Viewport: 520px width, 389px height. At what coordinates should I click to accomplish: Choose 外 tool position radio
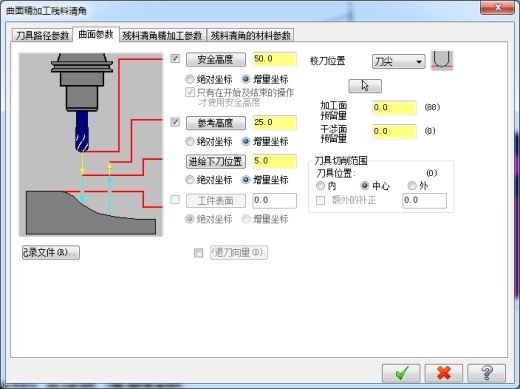[x=412, y=186]
